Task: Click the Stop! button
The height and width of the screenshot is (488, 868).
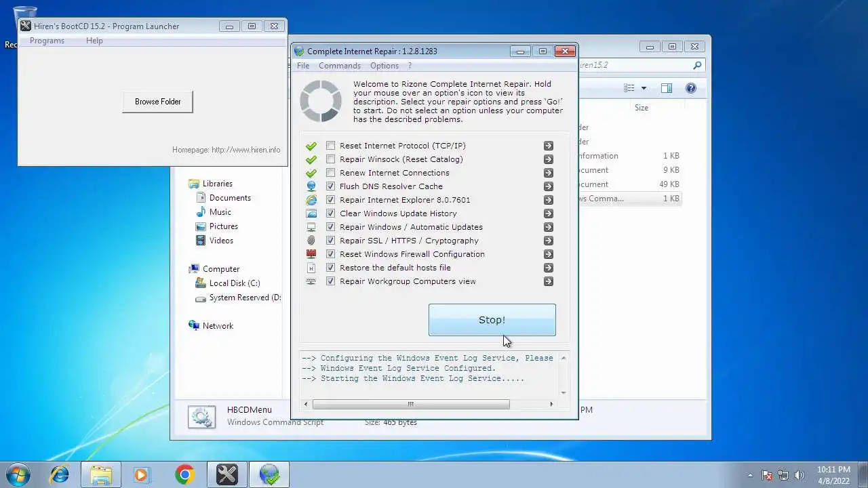Action: coord(492,320)
